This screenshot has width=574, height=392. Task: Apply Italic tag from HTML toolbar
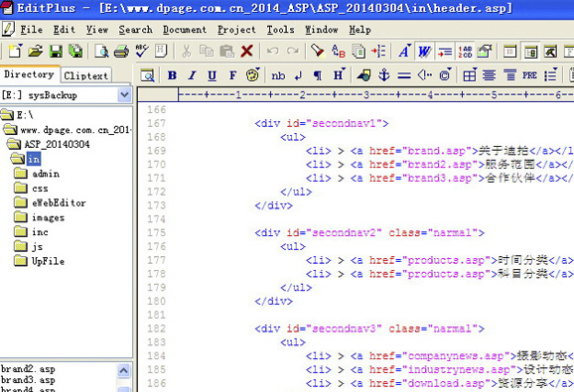pyautogui.click(x=193, y=75)
